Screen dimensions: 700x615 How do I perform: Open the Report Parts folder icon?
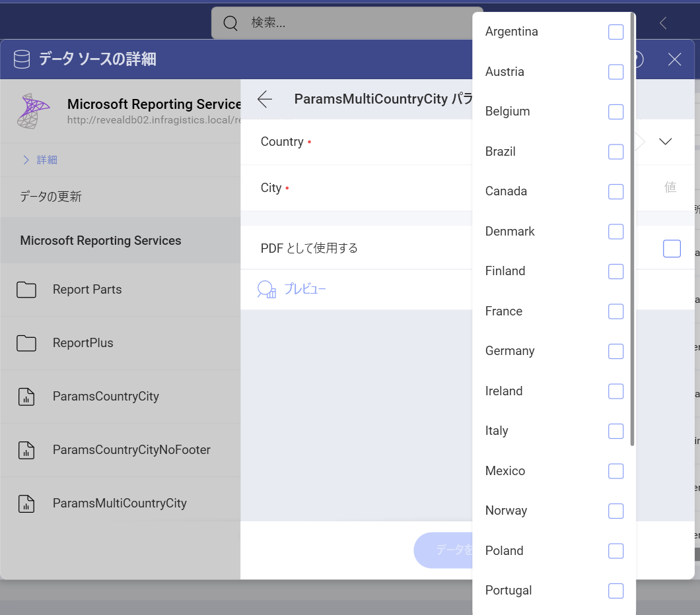[x=26, y=290]
